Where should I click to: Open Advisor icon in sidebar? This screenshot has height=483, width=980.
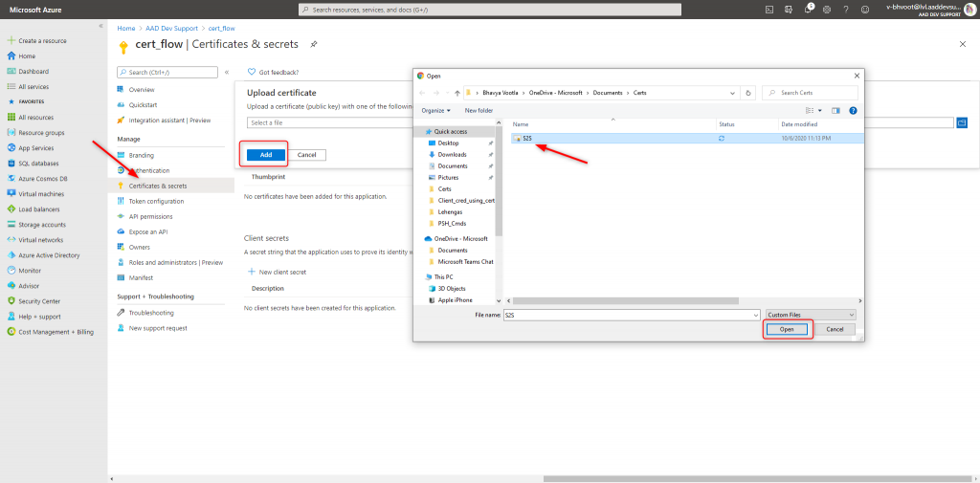pos(11,286)
